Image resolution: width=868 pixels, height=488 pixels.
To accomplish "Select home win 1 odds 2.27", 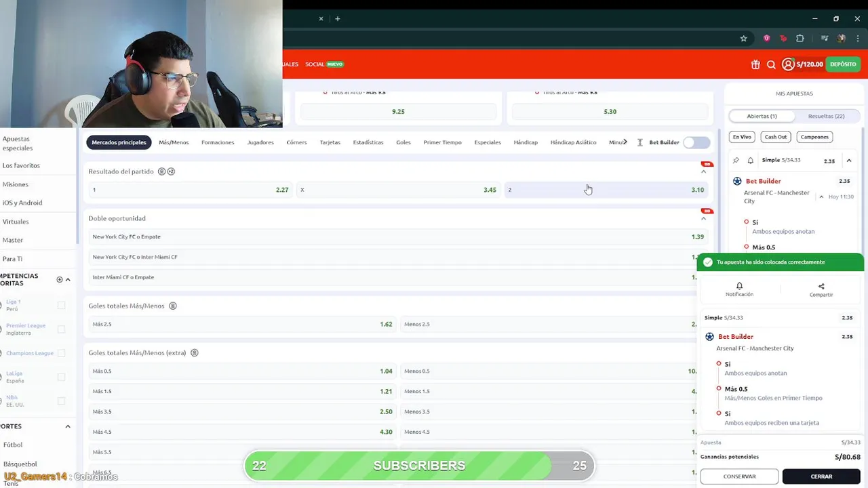I will point(190,190).
